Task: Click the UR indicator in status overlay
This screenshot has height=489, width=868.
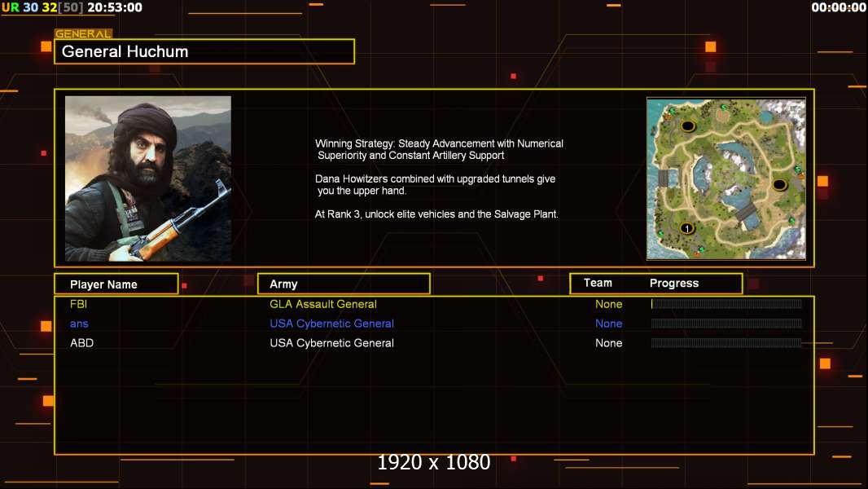Action: point(11,7)
